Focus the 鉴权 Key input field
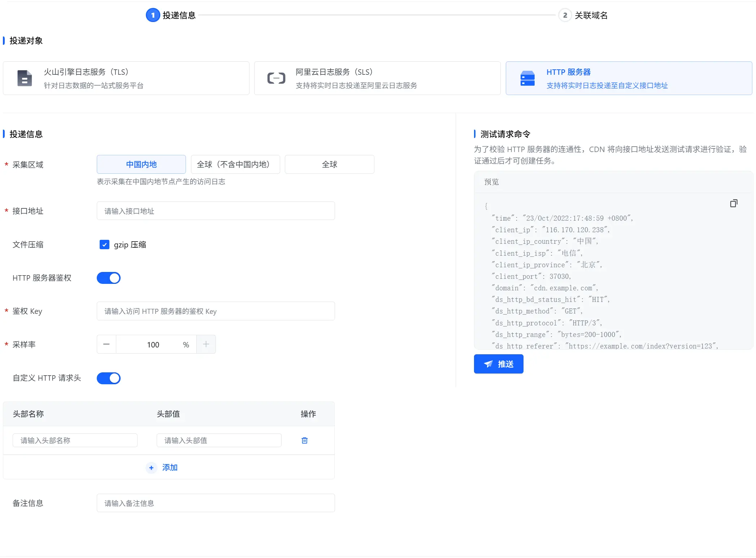 point(216,311)
